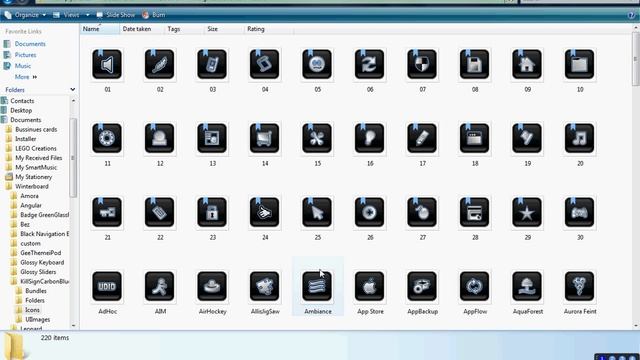This screenshot has width=640, height=360.
Task: Select the speaker icon file 01
Action: coord(107,64)
